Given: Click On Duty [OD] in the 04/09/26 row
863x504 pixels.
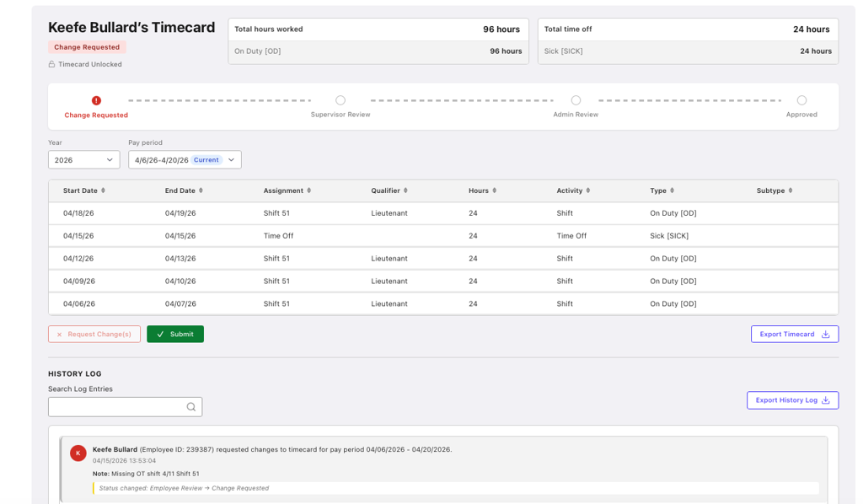Looking at the screenshot, I should coord(673,281).
